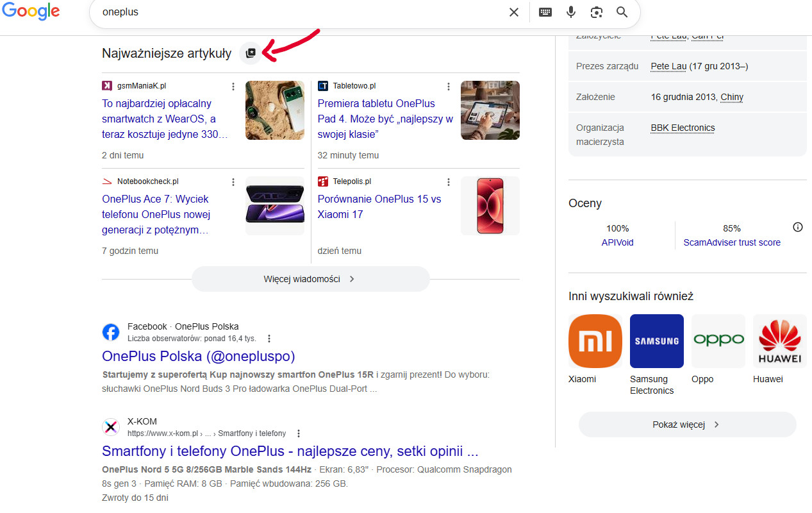Open three-dot menu for gsmManiaK.pl article
Image resolution: width=812 pixels, height=513 pixels.
coord(233,87)
